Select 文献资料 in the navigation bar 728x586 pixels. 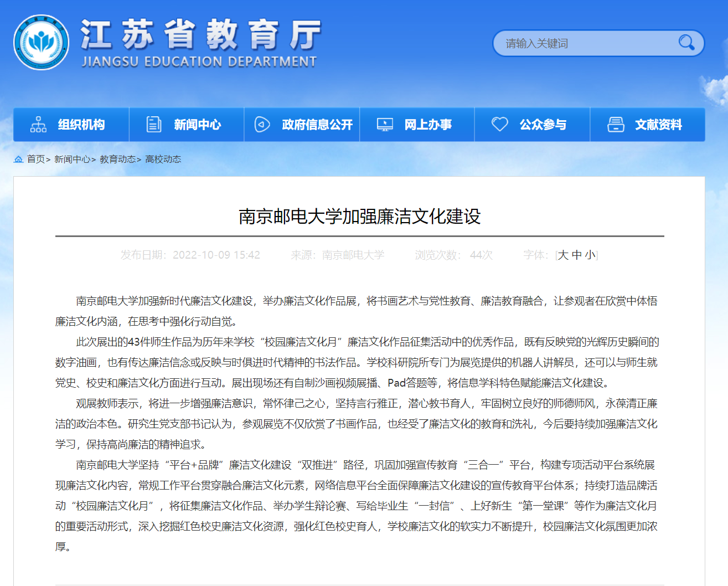[x=658, y=125]
